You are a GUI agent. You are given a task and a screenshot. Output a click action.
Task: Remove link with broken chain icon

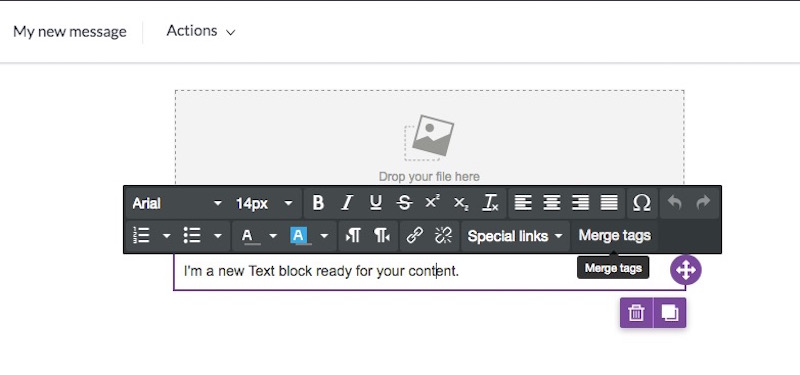pos(443,236)
